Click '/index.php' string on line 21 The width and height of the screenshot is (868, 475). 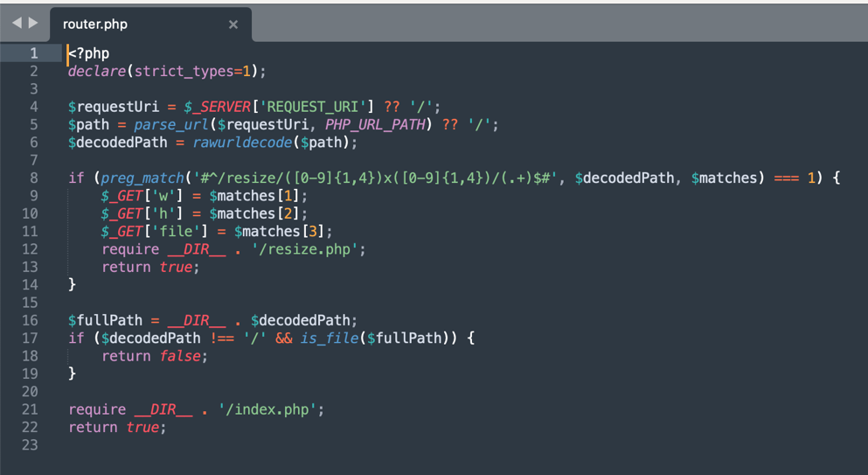click(267, 409)
